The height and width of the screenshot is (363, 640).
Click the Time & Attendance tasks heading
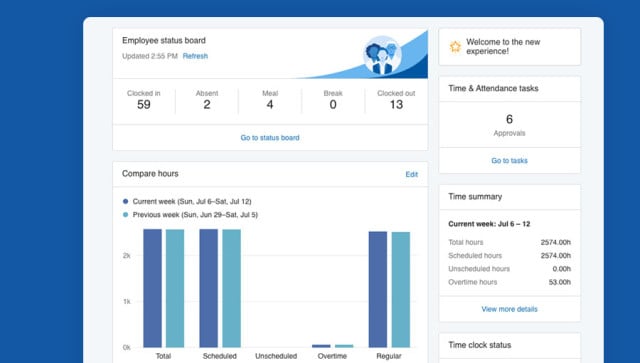pyautogui.click(x=493, y=88)
